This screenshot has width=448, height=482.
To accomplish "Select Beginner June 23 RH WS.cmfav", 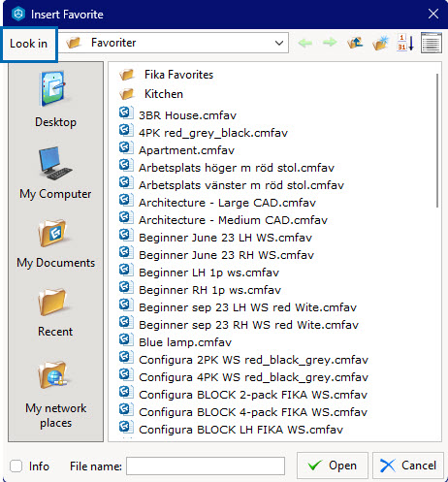I will pyautogui.click(x=226, y=255).
